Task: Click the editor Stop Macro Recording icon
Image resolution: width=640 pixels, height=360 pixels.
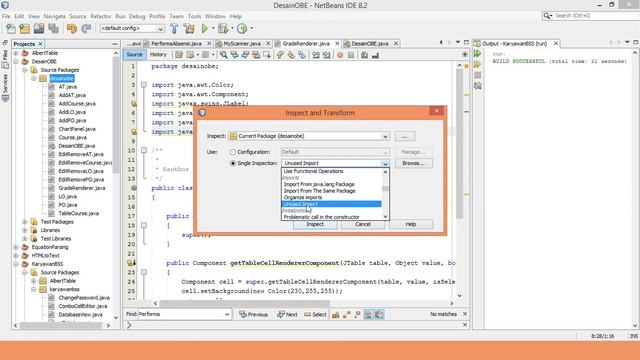Action: point(351,55)
